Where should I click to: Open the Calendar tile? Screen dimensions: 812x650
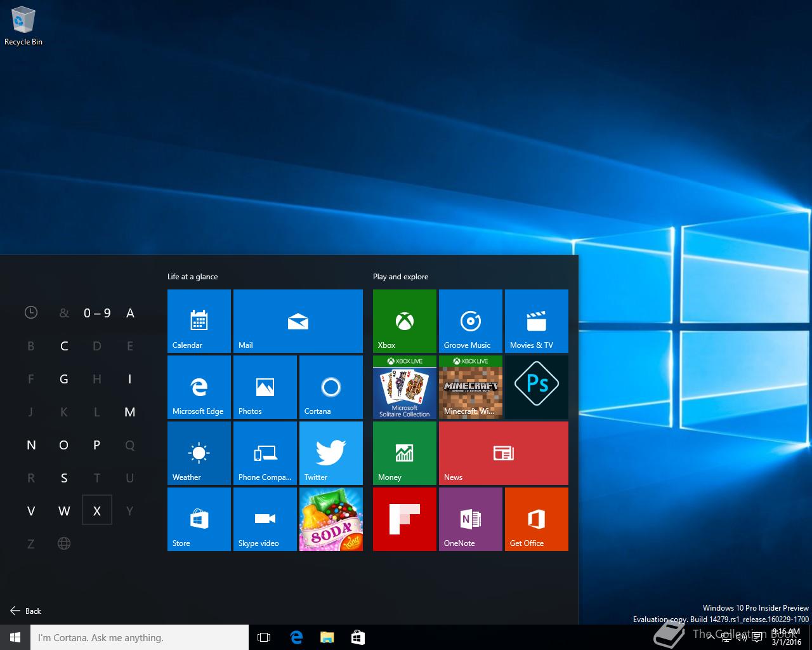coord(199,321)
